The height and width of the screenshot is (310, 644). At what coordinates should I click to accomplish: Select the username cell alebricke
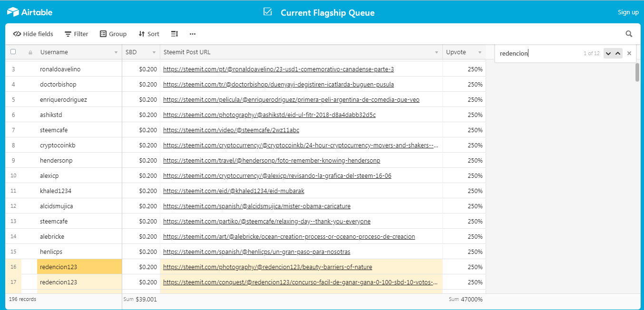pyautogui.click(x=79, y=237)
